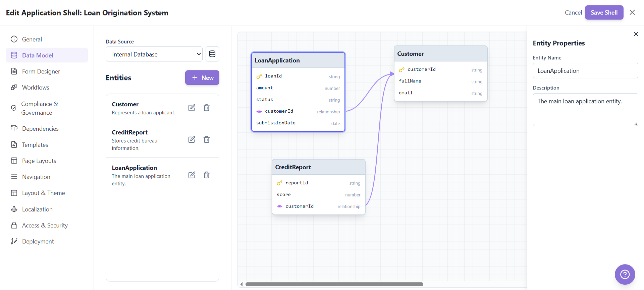The height and width of the screenshot is (290, 644).
Task: Go to Form Designer section
Action: click(41, 71)
